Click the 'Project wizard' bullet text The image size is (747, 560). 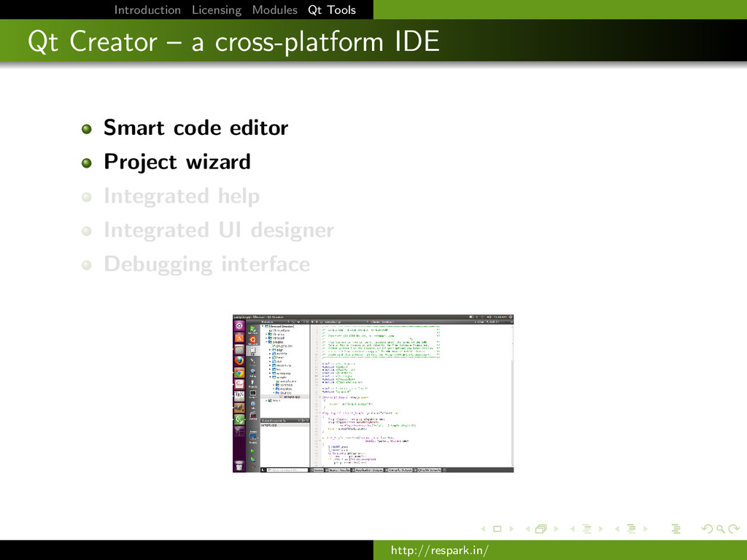tap(177, 162)
